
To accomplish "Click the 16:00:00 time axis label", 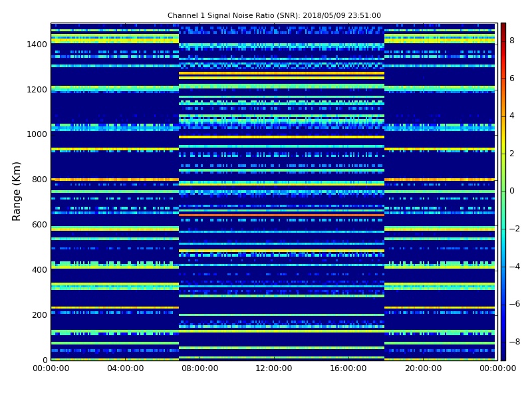I will [x=348, y=368].
